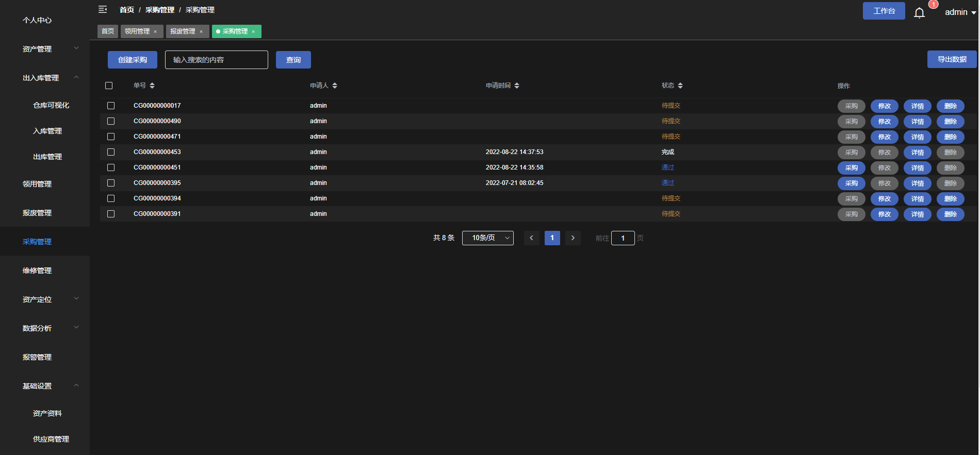Click order number CG00000000453

(157, 152)
